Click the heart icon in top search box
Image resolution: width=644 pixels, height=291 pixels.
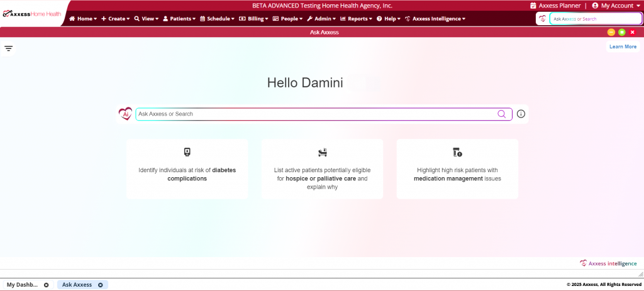coord(543,18)
